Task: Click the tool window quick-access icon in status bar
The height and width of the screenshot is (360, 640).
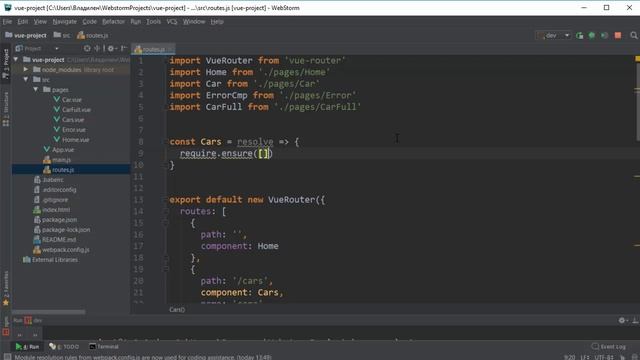Action: [x=7, y=357]
